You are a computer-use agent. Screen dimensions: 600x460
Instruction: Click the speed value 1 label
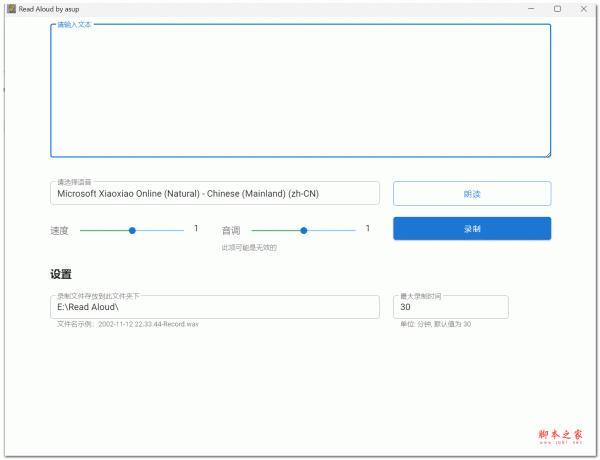196,228
